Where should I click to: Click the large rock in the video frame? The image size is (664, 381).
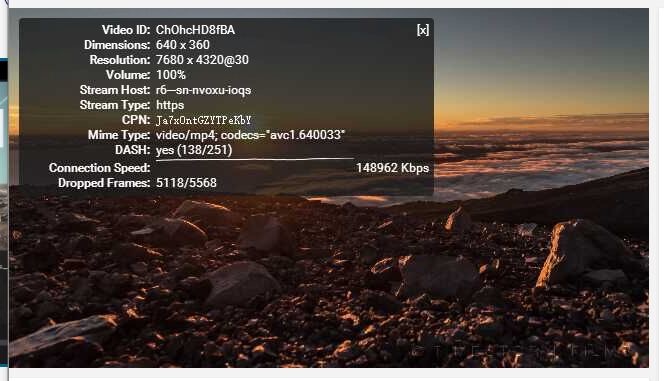(584, 254)
